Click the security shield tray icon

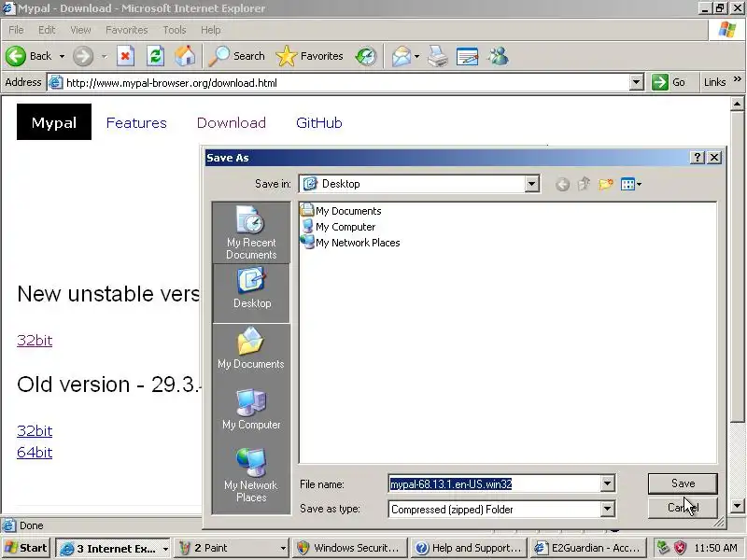pyautogui.click(x=680, y=548)
